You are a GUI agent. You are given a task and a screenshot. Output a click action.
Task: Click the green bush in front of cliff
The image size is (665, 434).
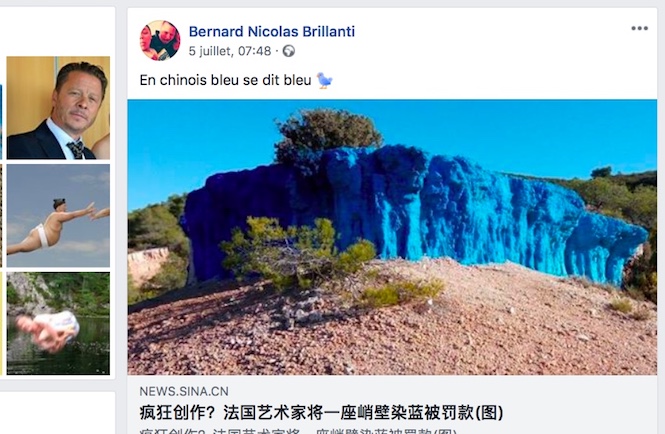click(x=297, y=252)
